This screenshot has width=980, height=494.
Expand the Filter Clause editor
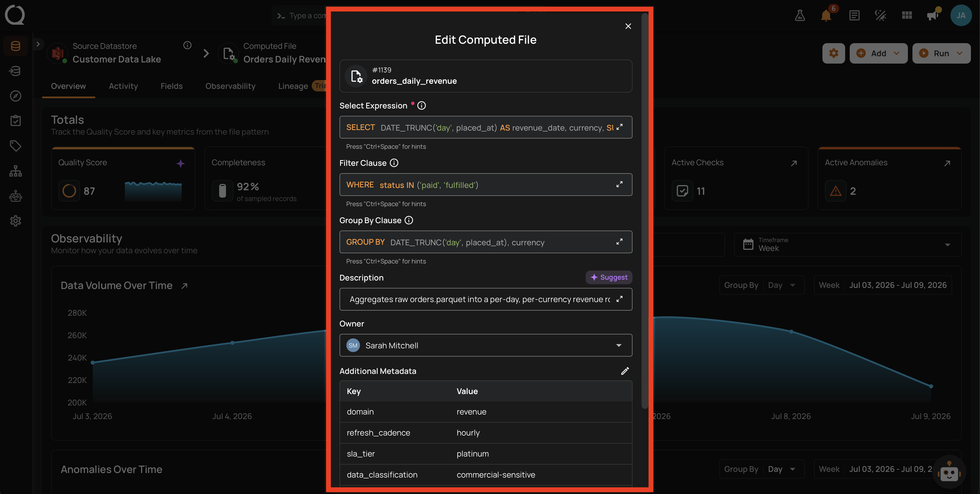619,185
